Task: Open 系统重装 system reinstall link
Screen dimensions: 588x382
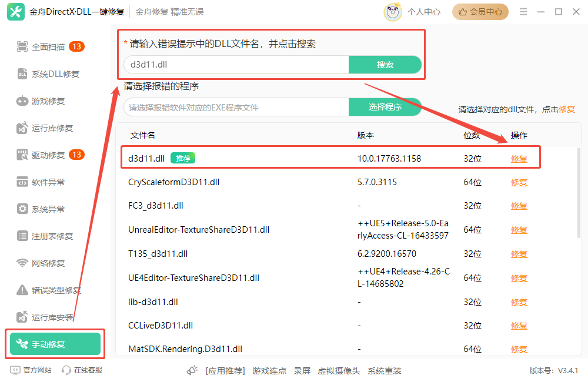Action: click(x=385, y=371)
